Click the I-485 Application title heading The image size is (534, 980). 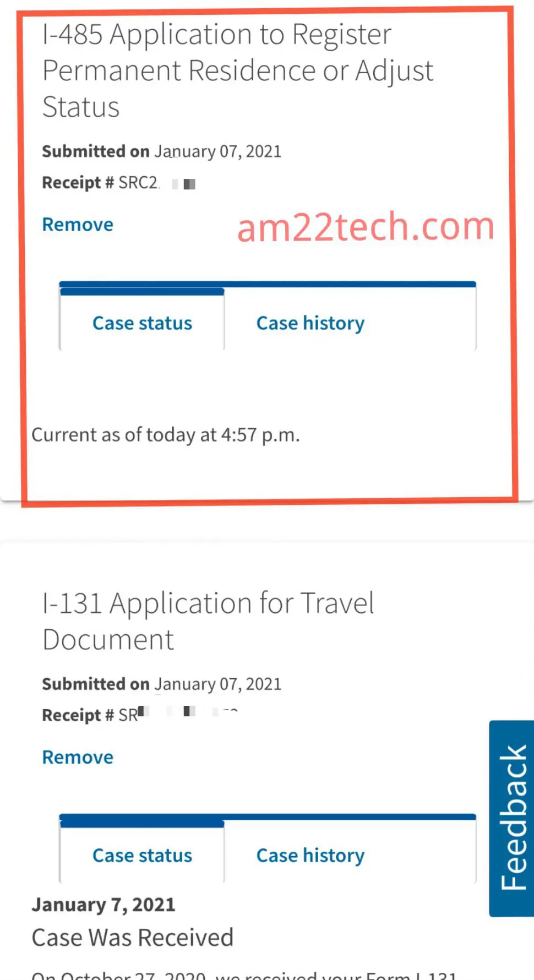[237, 70]
